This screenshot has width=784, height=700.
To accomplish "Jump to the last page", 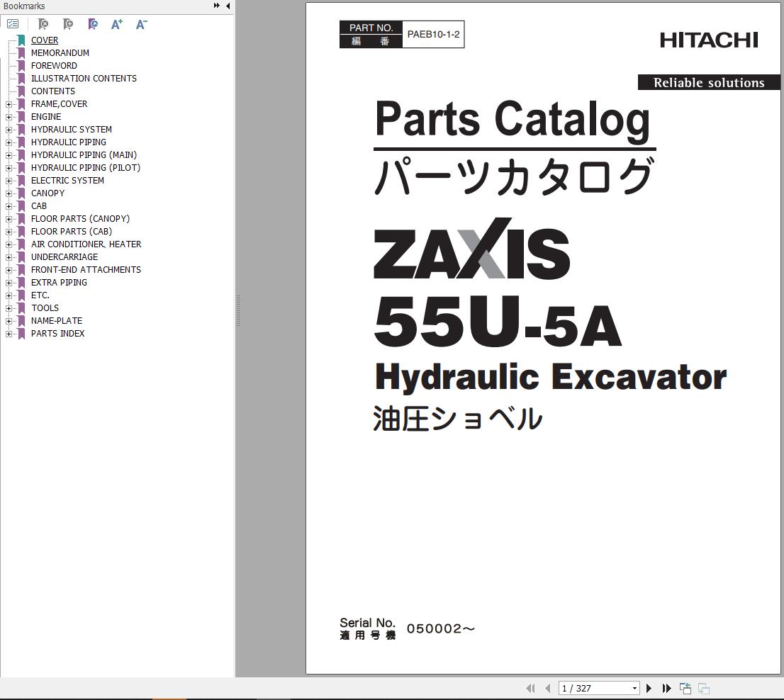I will pos(666,688).
